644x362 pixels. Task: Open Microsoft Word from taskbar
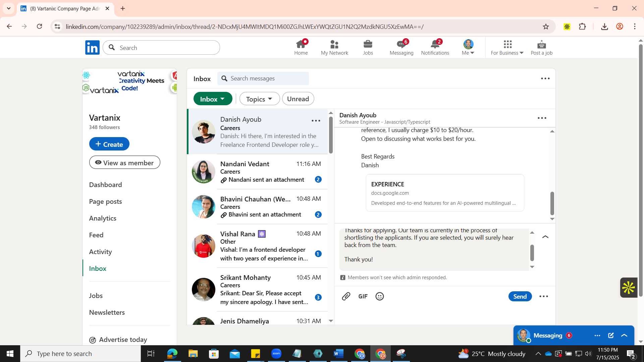[x=339, y=354]
